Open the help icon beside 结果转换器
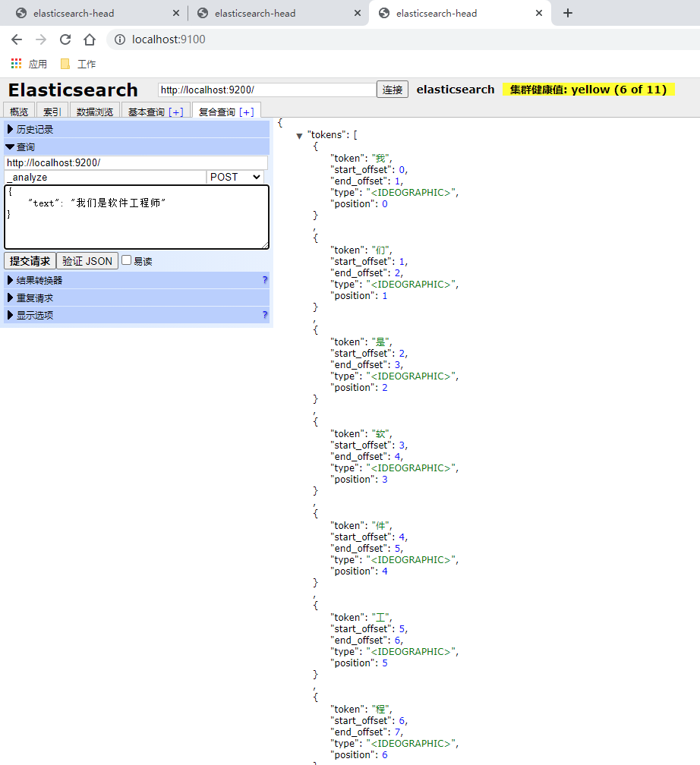 [263, 280]
